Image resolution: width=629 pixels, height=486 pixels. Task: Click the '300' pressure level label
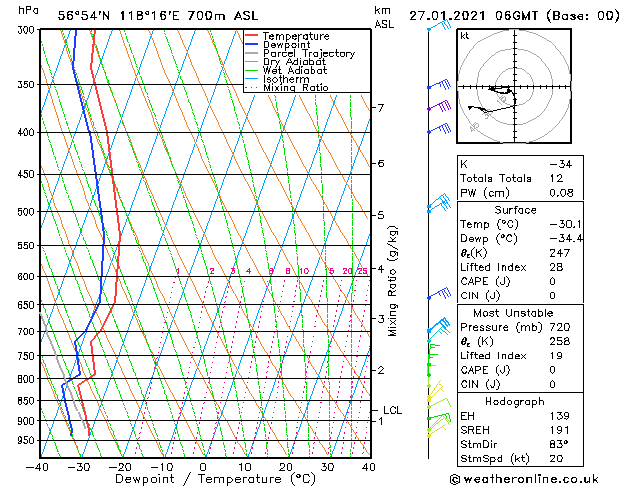pyautogui.click(x=28, y=30)
